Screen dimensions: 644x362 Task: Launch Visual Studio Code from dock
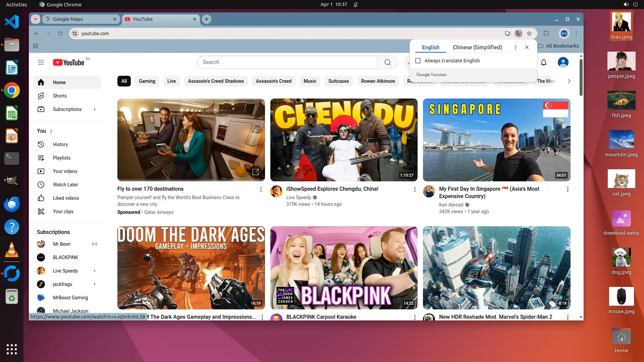point(12,22)
